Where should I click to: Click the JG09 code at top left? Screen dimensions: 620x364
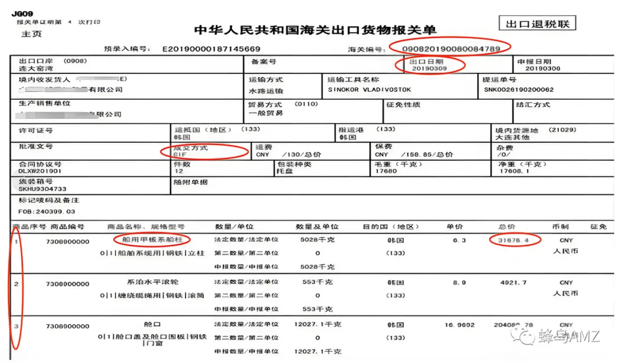[x=22, y=14]
